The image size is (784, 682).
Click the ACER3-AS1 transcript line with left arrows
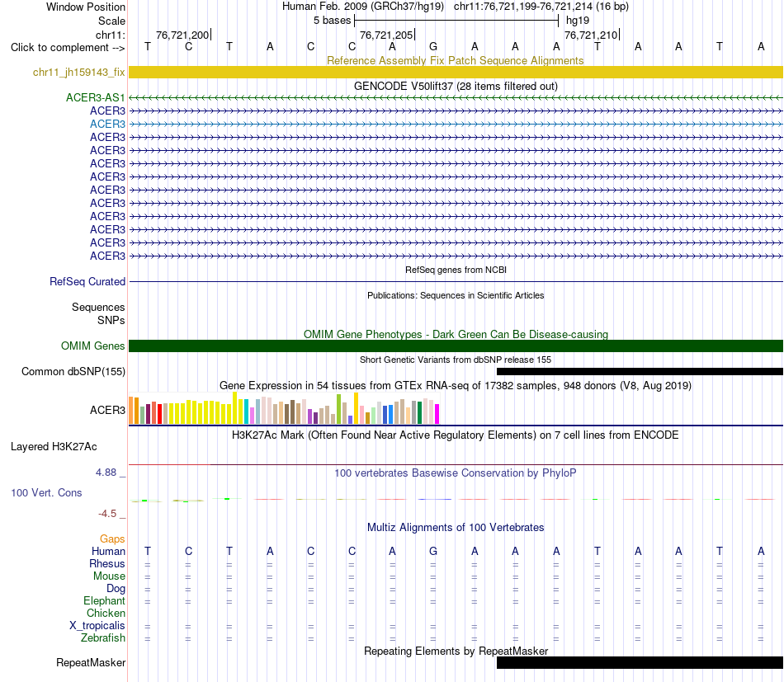pos(456,98)
